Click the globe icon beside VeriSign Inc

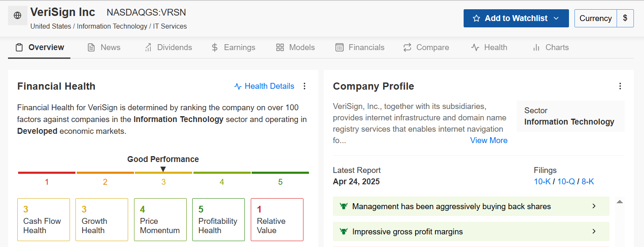[x=17, y=16]
